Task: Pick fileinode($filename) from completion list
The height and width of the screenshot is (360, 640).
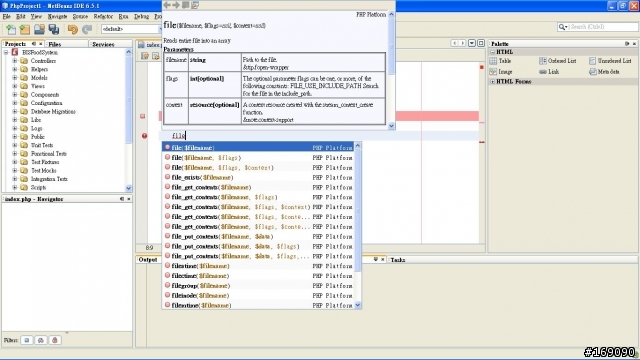Action: (258, 296)
